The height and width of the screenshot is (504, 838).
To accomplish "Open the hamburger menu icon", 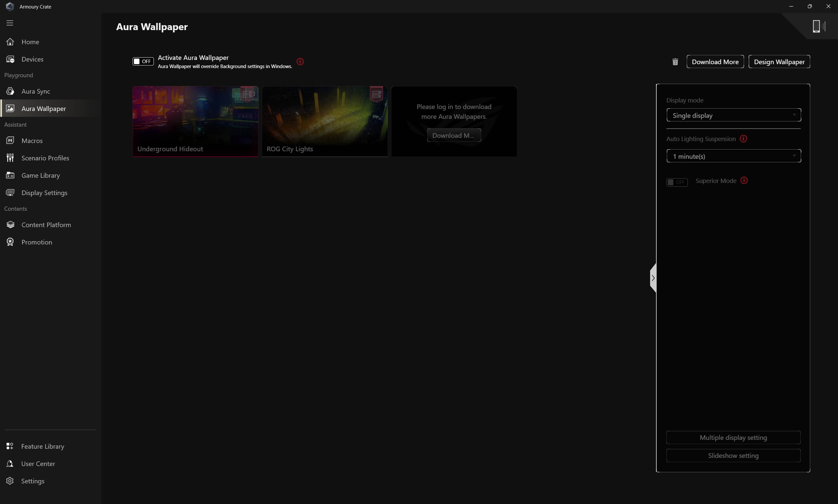I will pyautogui.click(x=10, y=23).
